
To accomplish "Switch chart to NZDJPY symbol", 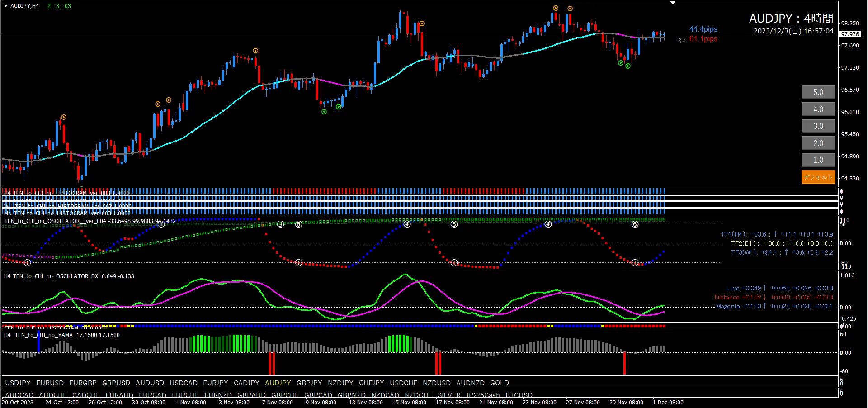I will (x=340, y=383).
